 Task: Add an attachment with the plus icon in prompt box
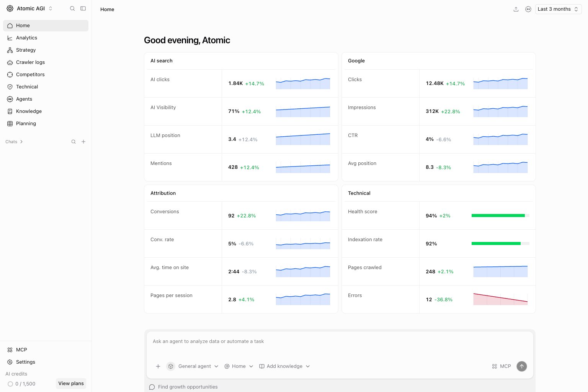coord(158,366)
